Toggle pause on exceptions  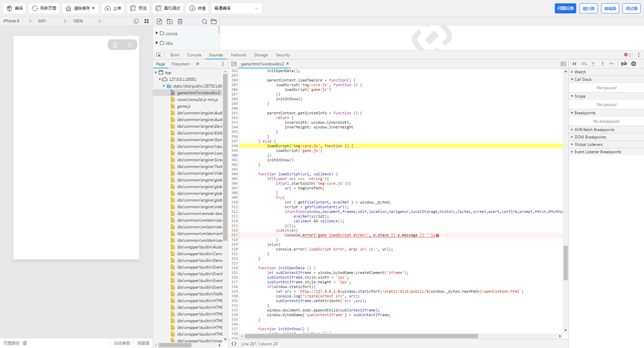pos(634,64)
